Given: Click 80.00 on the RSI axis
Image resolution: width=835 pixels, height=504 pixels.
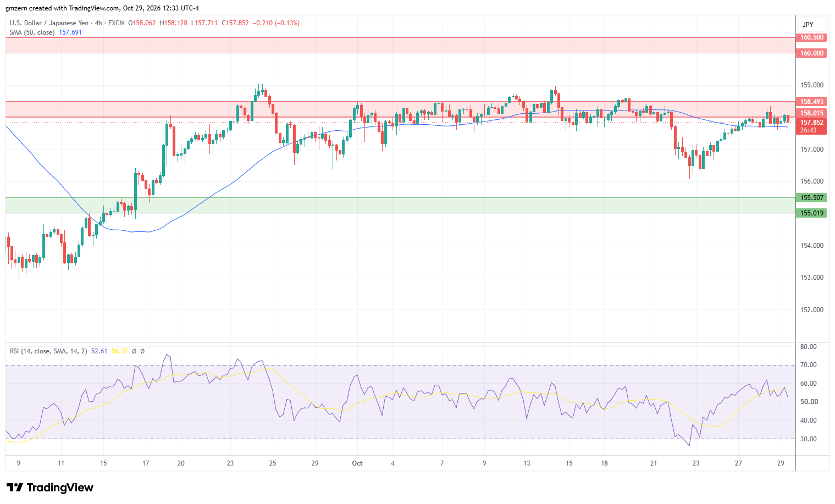Looking at the screenshot, I should 809,347.
